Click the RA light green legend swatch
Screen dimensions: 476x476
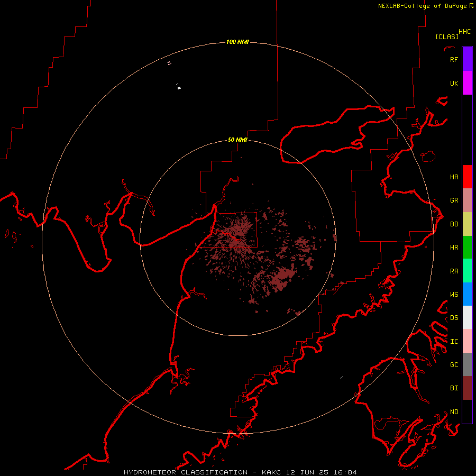tap(467, 270)
